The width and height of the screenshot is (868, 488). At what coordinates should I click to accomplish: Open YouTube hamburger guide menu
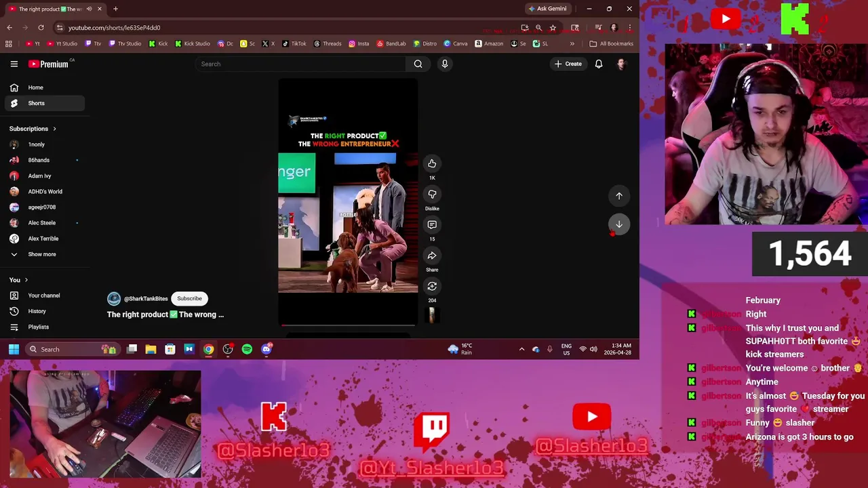(x=14, y=64)
